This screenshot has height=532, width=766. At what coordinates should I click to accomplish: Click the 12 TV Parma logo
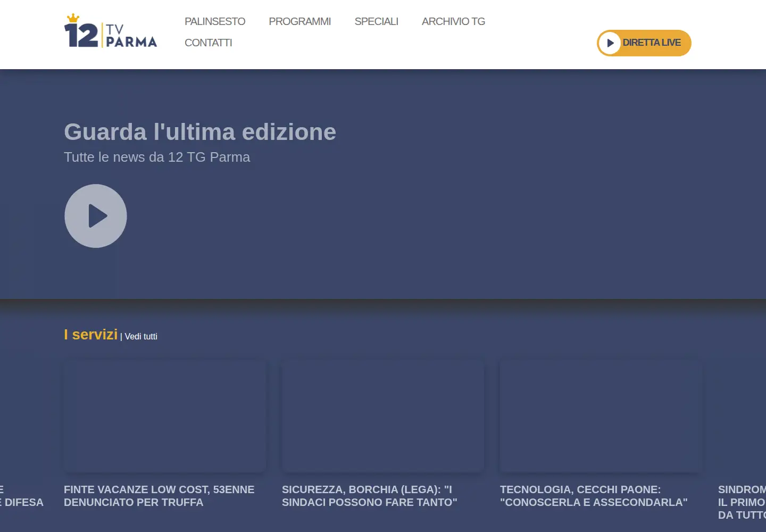tap(111, 31)
